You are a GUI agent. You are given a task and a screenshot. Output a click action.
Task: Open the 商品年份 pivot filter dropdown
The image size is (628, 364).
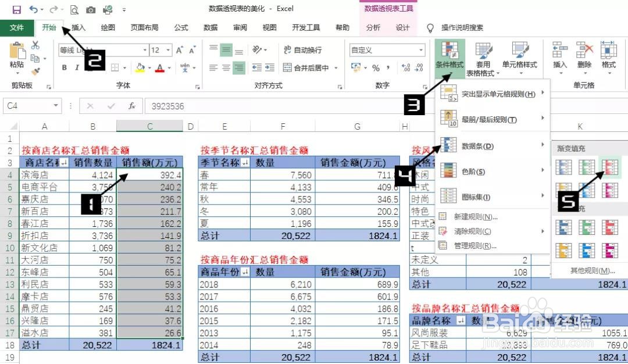(x=245, y=272)
